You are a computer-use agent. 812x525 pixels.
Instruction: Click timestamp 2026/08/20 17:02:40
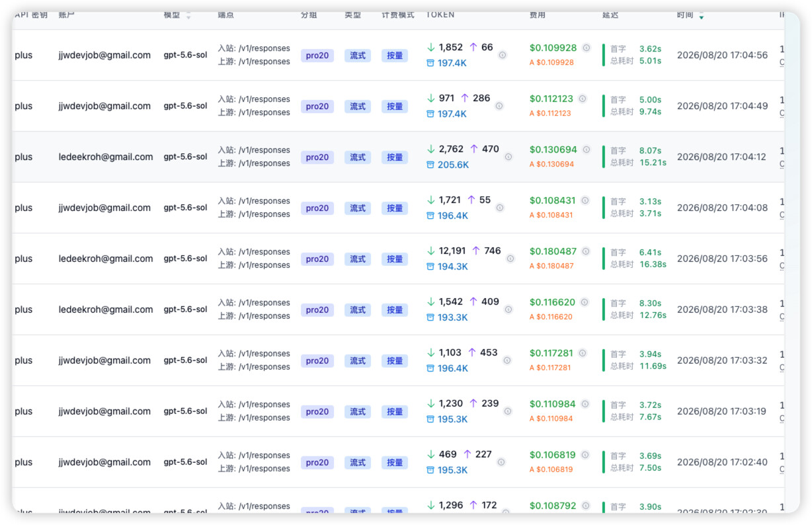722,462
